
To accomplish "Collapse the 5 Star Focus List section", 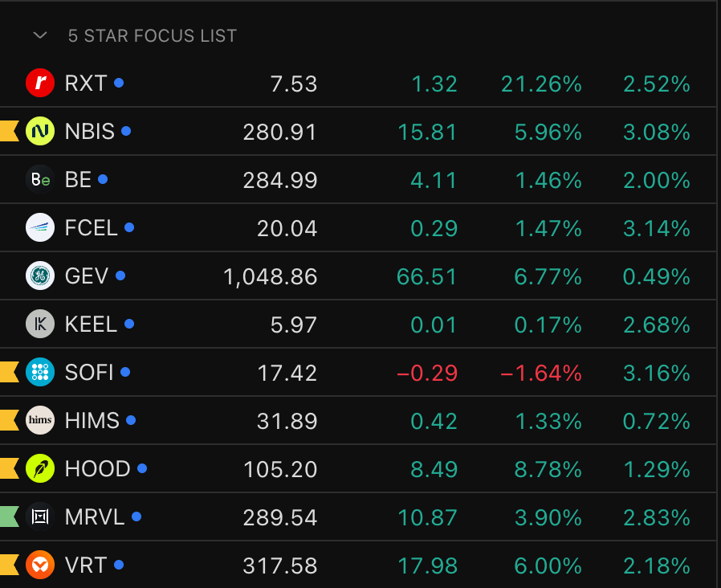I will click(x=40, y=35).
